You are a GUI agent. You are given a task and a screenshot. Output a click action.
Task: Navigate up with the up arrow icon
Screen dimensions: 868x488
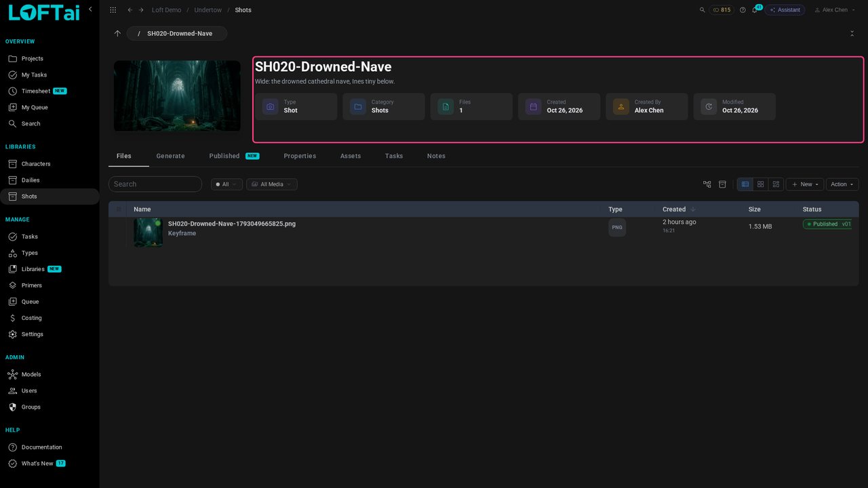point(117,33)
